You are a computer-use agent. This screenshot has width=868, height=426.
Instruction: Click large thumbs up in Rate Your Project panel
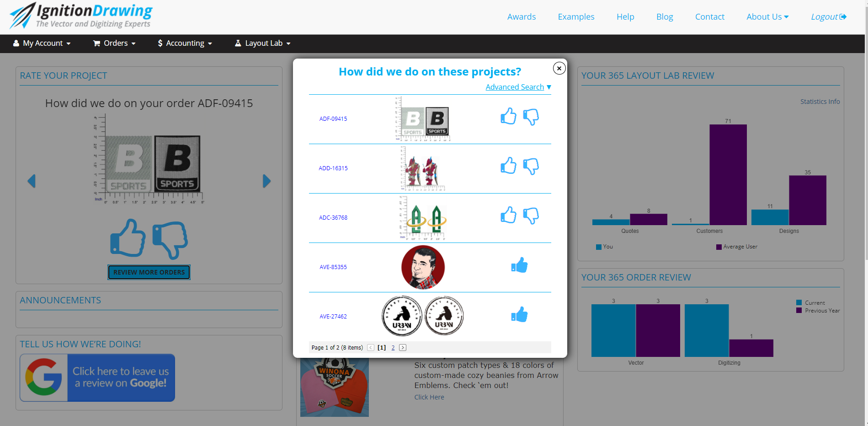(x=128, y=238)
